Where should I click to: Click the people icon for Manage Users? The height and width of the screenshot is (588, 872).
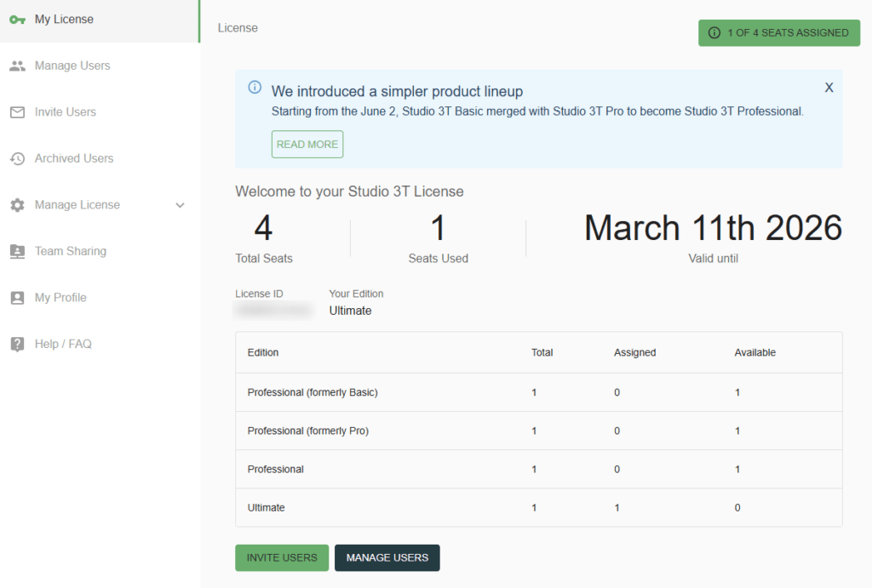17,66
